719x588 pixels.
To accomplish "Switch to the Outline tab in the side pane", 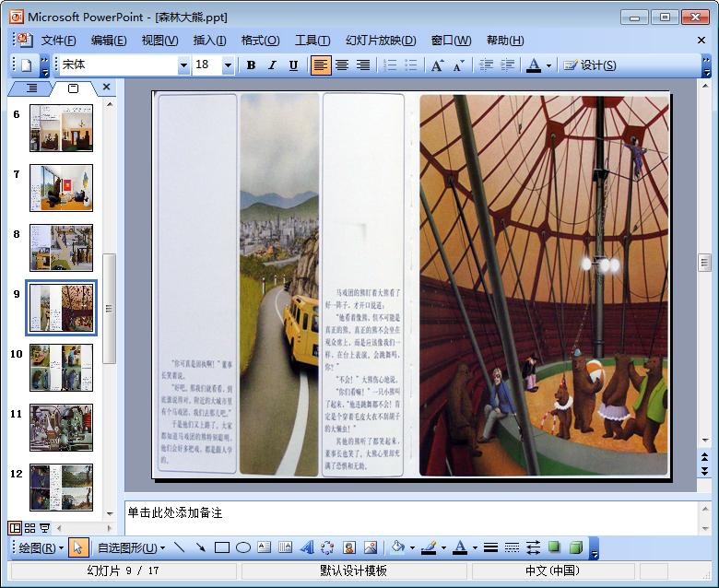I will click(x=31, y=88).
